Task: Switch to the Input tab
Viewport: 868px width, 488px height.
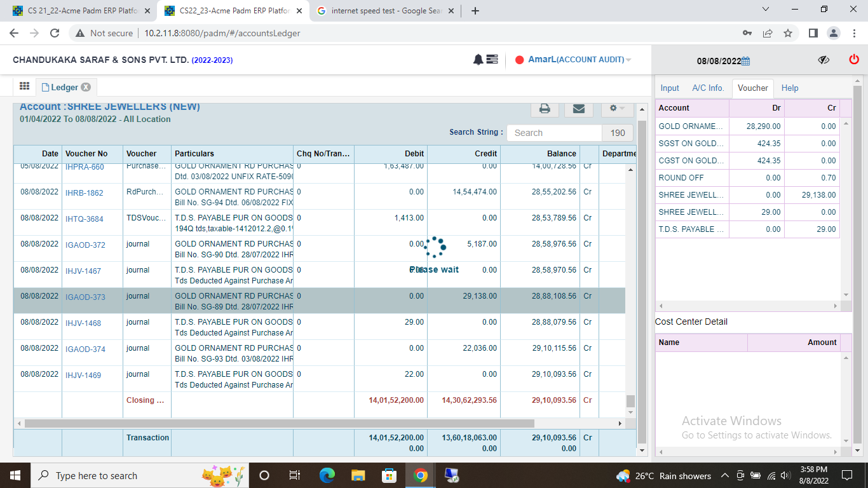Action: click(x=670, y=88)
